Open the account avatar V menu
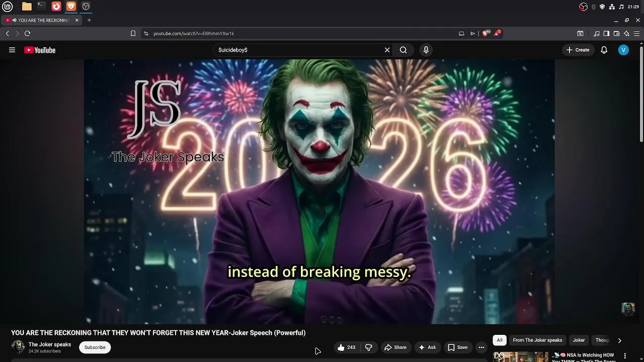Screen dimensions: 644x362 click(623, 50)
